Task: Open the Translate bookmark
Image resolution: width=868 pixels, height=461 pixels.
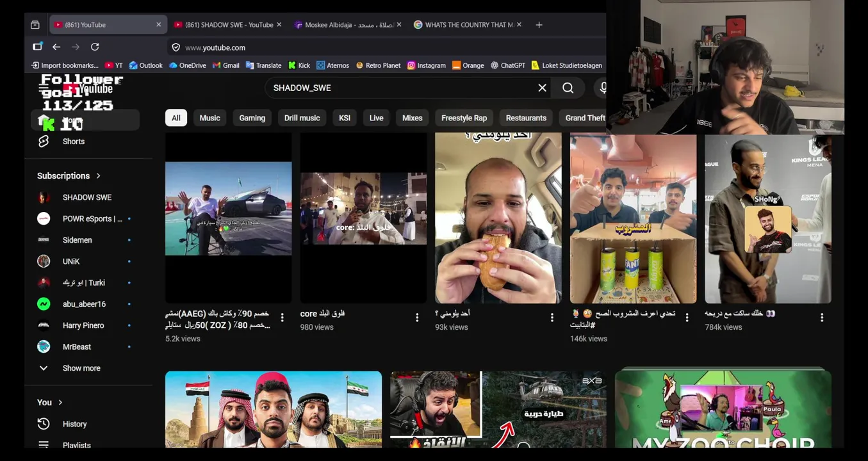Action: [263, 65]
